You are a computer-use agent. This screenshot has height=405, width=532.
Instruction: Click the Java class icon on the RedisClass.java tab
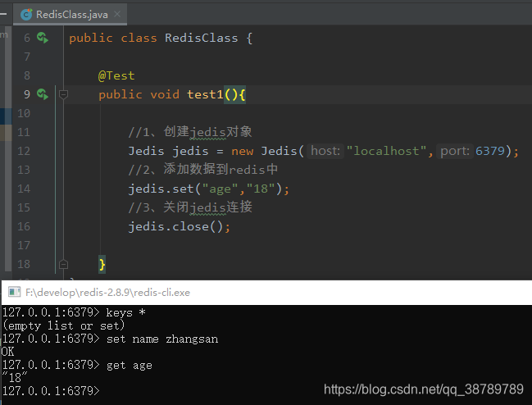point(26,15)
